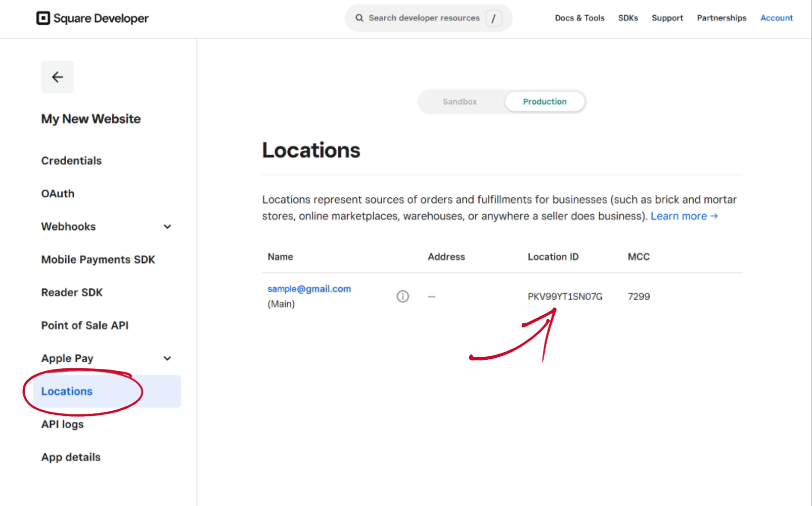The height and width of the screenshot is (506, 812).
Task: Open the OAuth sidebar page
Action: coord(58,194)
